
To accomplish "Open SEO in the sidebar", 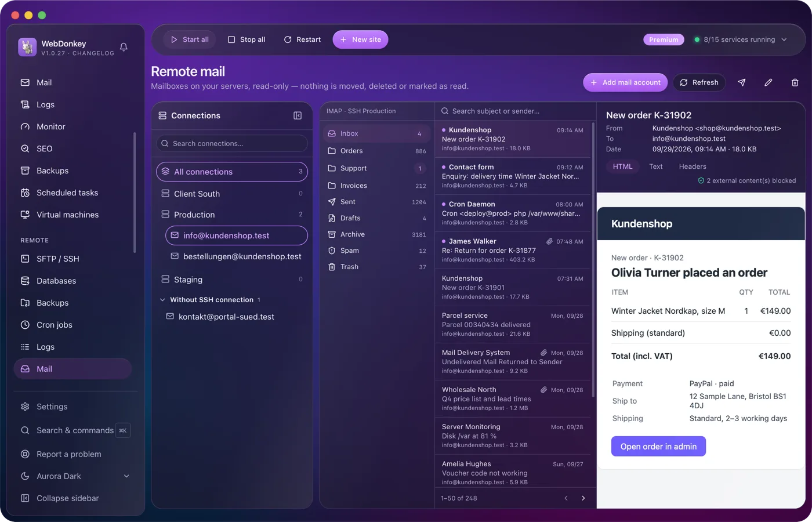I will 73,148.
